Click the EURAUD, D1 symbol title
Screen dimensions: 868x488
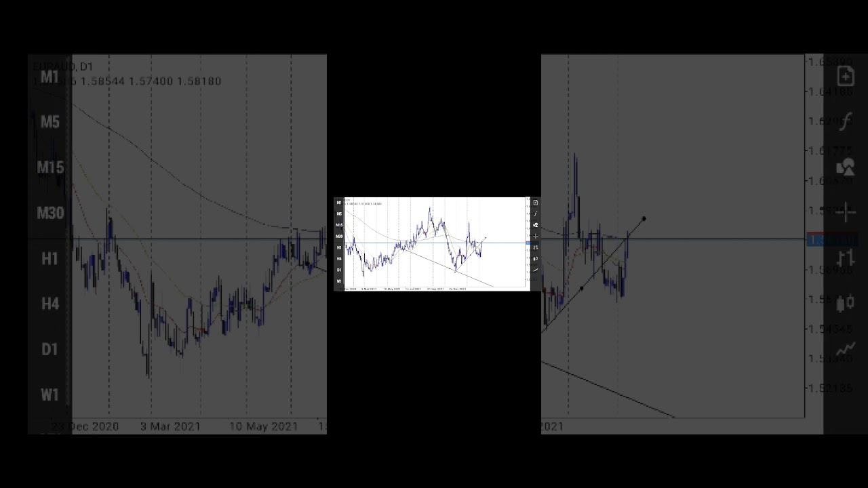(63, 66)
